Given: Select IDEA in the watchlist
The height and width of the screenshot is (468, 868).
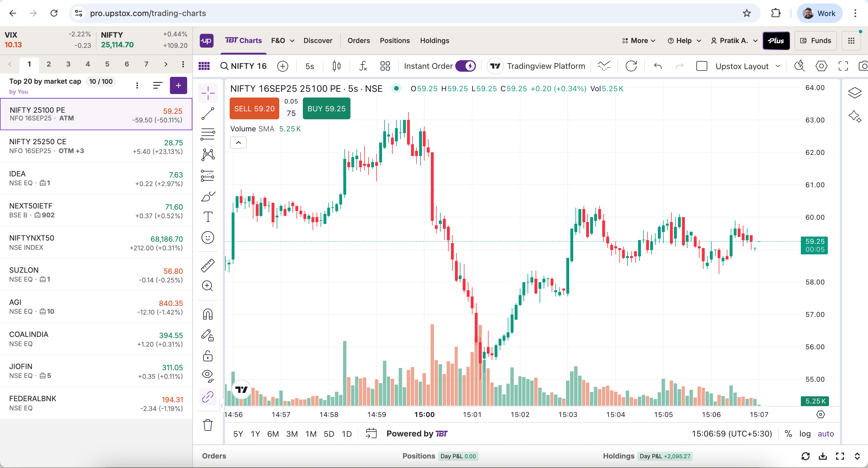Looking at the screenshot, I should pyautogui.click(x=96, y=178).
